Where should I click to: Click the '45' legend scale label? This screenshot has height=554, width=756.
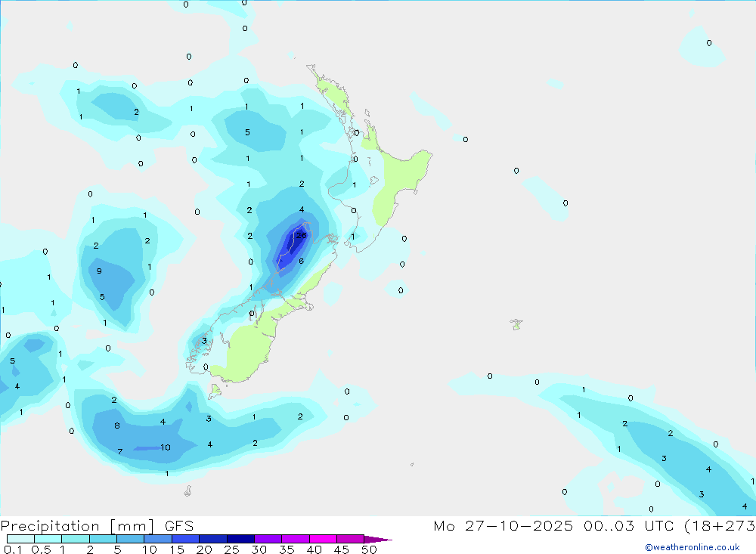tap(342, 549)
